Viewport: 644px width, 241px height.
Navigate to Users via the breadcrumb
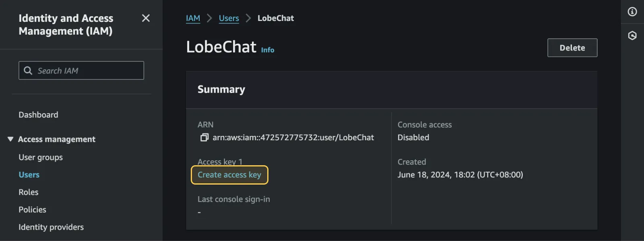tap(229, 18)
